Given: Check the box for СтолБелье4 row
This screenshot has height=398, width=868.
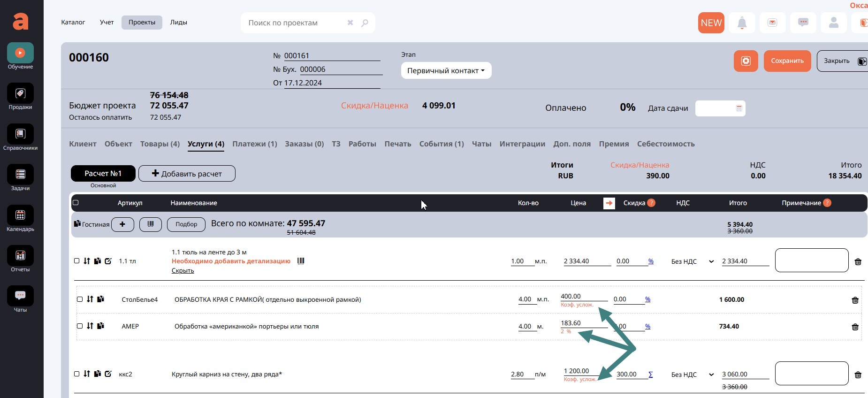Looking at the screenshot, I should [80, 299].
